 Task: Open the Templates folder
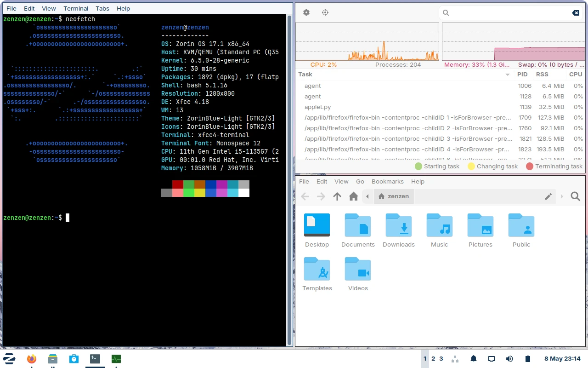pos(317,274)
